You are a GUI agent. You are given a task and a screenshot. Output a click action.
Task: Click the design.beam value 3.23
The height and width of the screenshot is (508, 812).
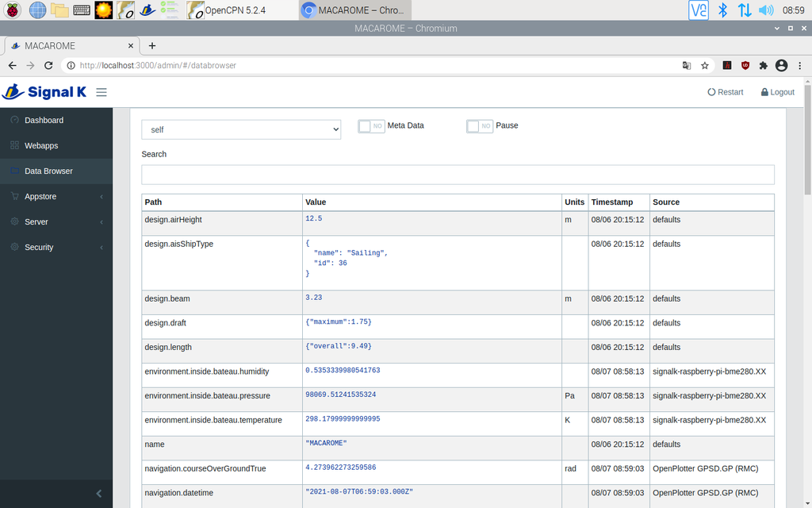point(314,298)
